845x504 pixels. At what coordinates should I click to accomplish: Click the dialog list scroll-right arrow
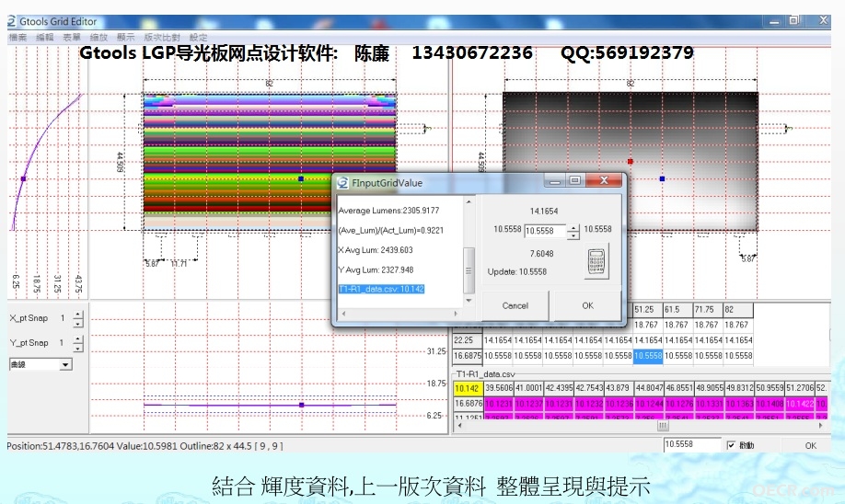(x=456, y=313)
